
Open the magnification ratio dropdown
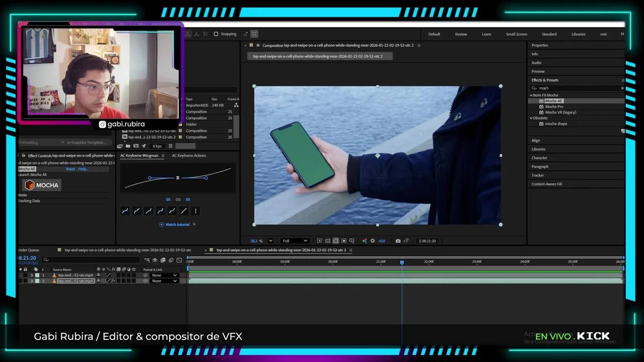coord(270,241)
